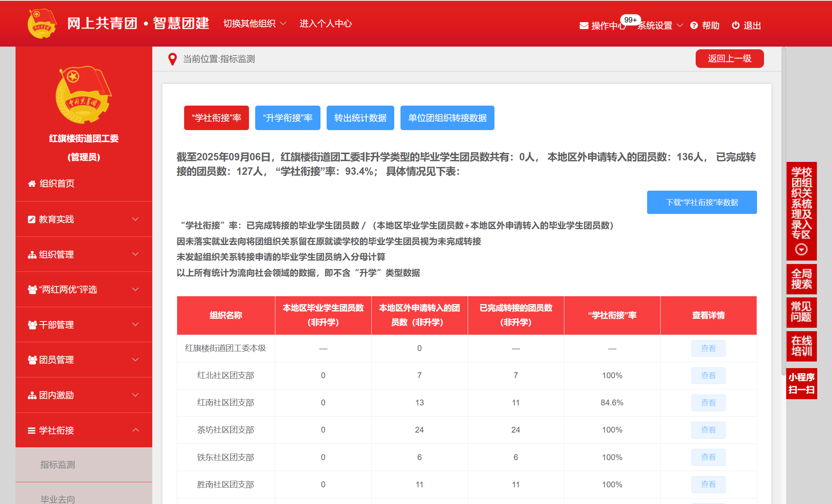Click 查看 for 红南社区团支部 row
The width and height of the screenshot is (832, 504).
708,403
